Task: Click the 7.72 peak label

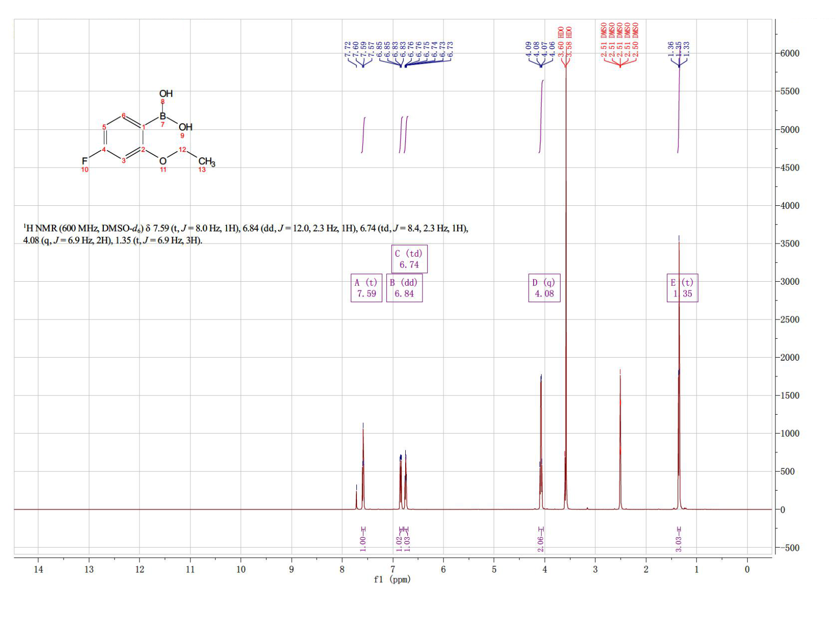Action: (x=348, y=49)
